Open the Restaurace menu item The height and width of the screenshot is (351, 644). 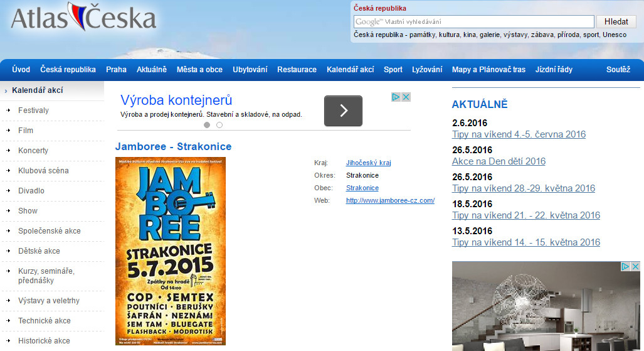point(297,70)
